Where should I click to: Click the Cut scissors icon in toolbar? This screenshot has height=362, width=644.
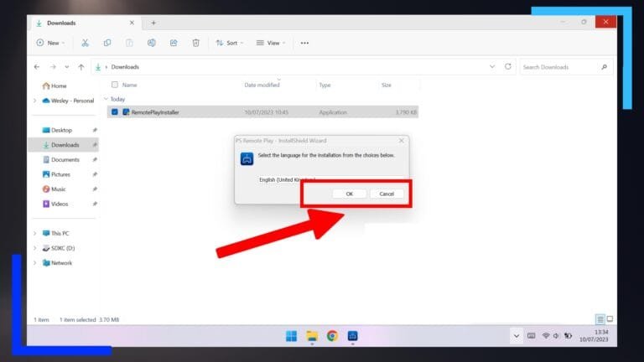tap(85, 43)
